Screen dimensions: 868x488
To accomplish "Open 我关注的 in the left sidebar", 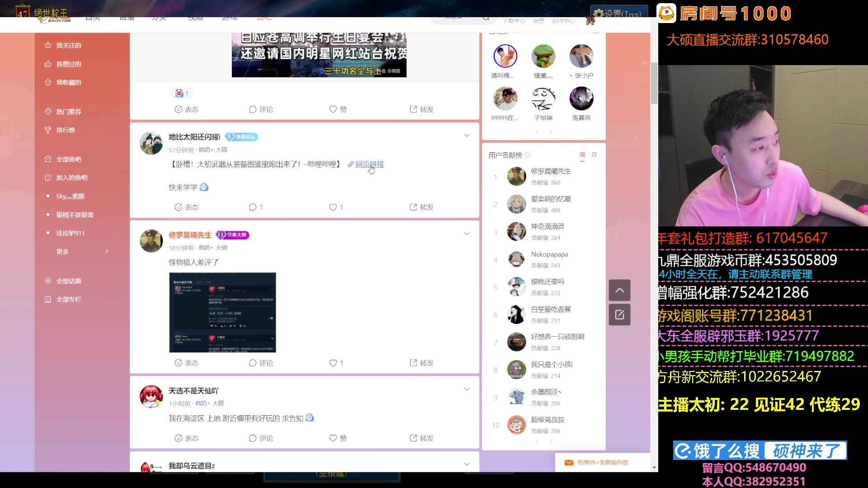I will click(63, 45).
